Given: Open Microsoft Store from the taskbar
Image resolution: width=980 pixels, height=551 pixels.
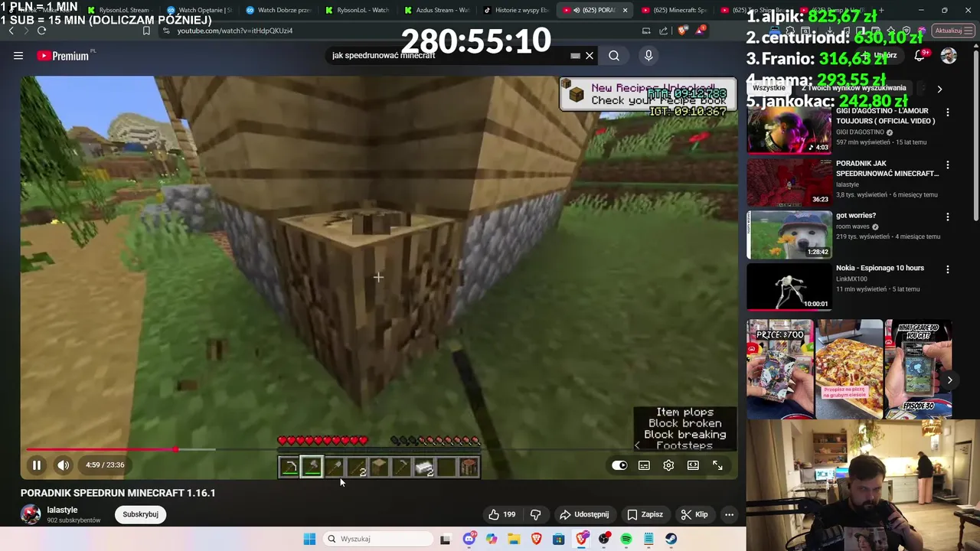Looking at the screenshot, I should (x=559, y=539).
